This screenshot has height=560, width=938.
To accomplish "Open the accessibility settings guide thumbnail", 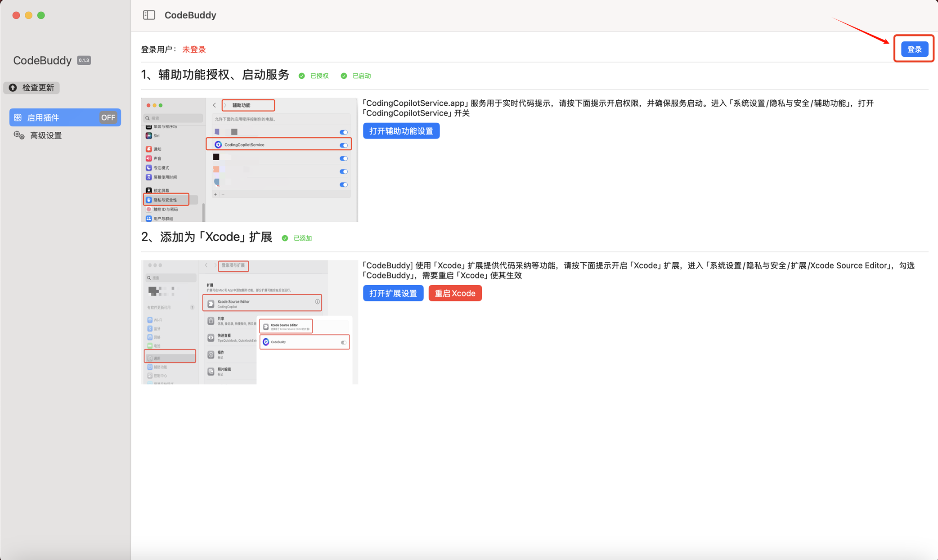I will tap(249, 160).
